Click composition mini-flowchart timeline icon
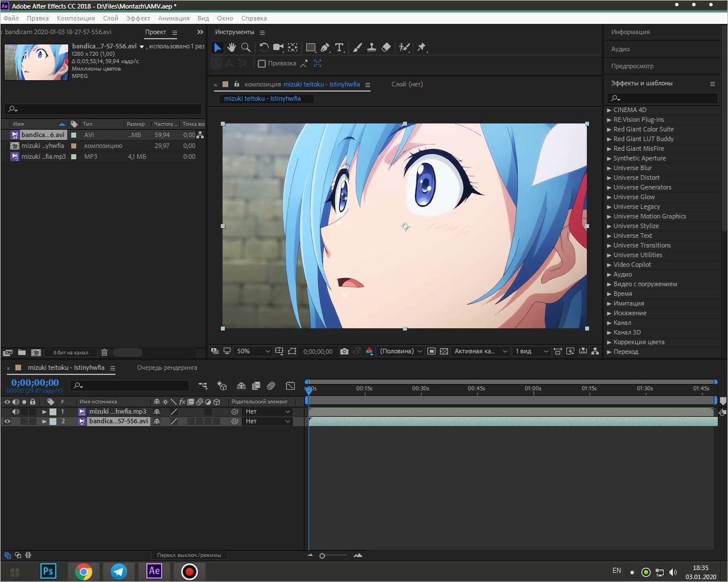 click(203, 386)
